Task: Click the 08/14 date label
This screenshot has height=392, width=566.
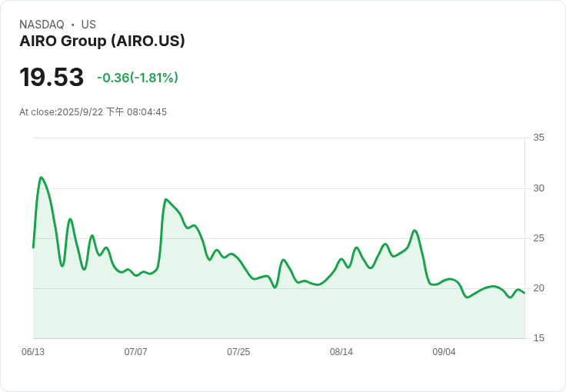Action: (341, 352)
